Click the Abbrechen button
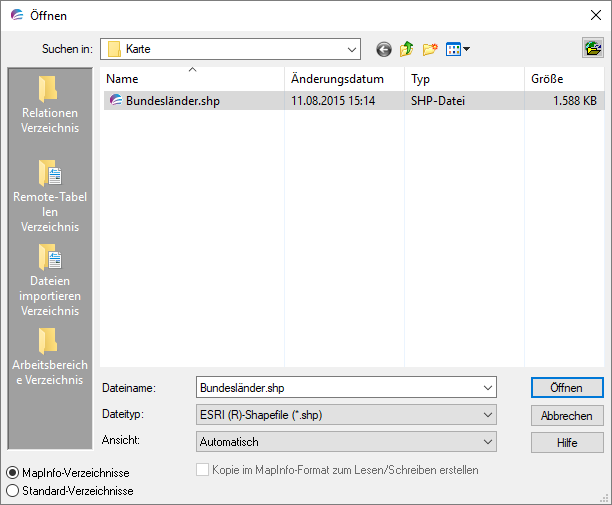Image resolution: width=612 pixels, height=505 pixels. pos(567,416)
